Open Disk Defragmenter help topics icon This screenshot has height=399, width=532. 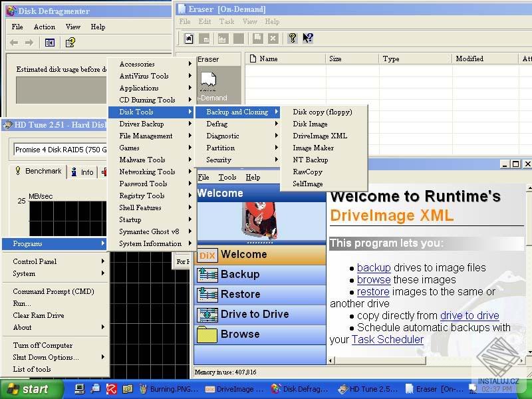70,42
